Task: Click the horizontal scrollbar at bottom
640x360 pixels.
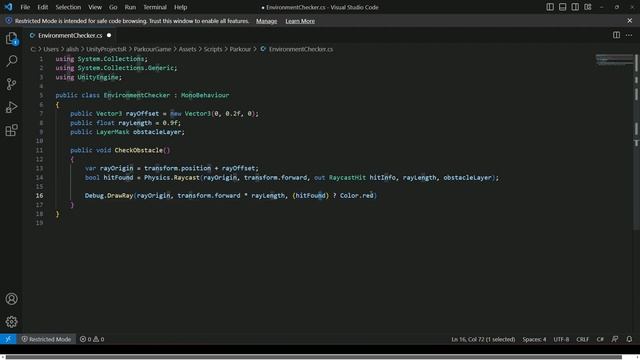Action: [x=313, y=357]
